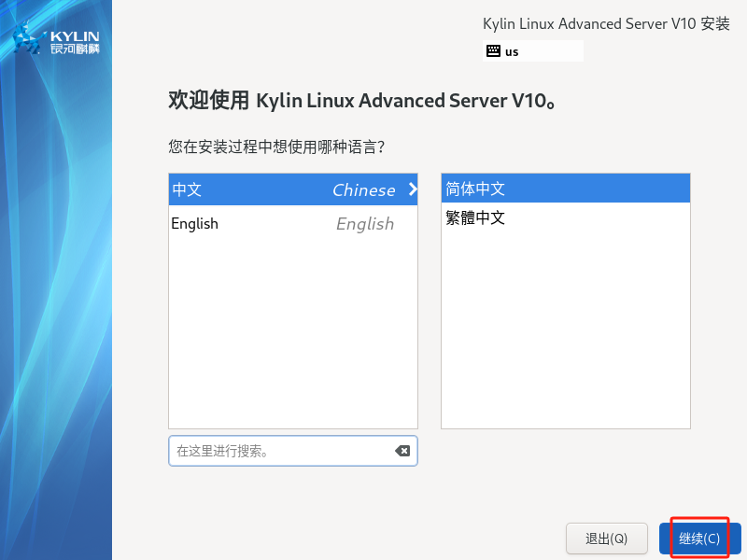Open the "us" keyboard layout selector
This screenshot has width=747, height=560.
532,51
